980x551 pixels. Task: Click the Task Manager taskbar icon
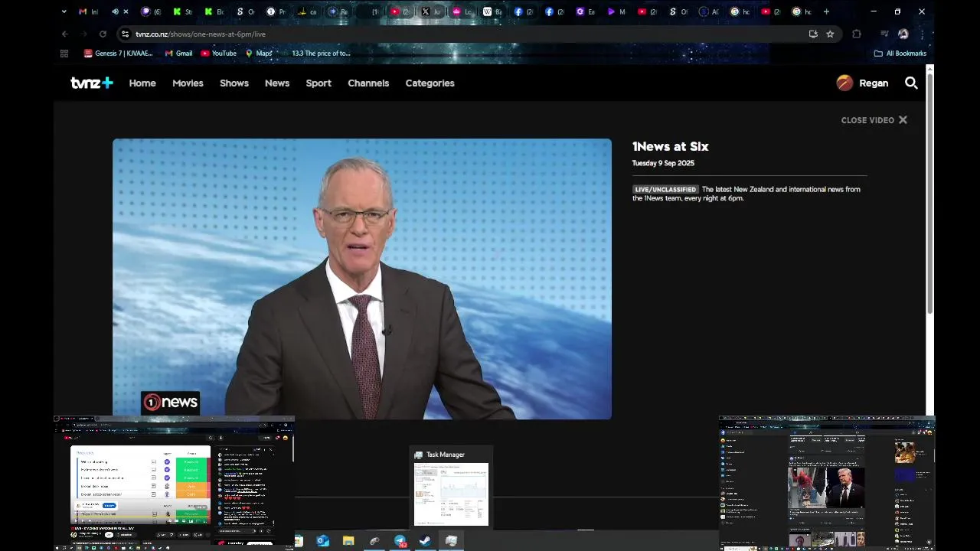click(451, 541)
